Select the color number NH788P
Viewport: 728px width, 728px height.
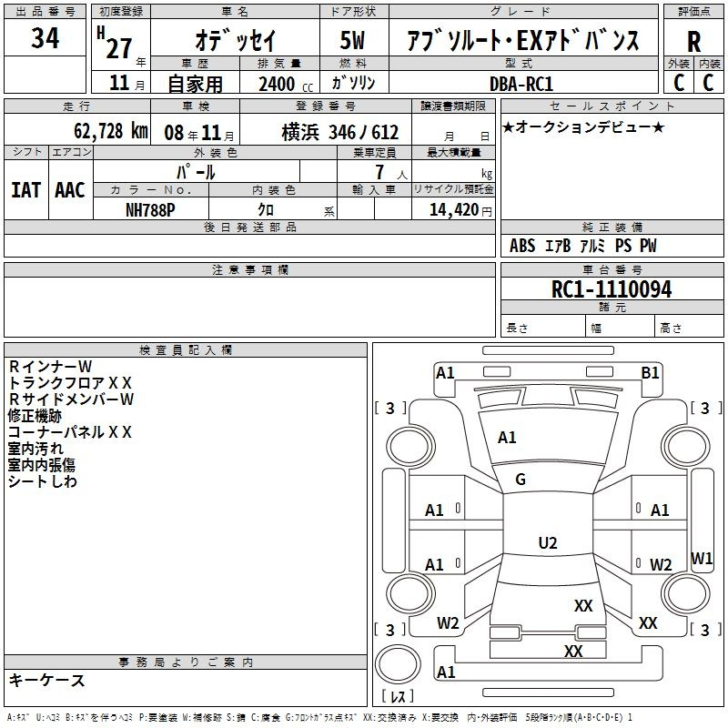tap(150, 210)
